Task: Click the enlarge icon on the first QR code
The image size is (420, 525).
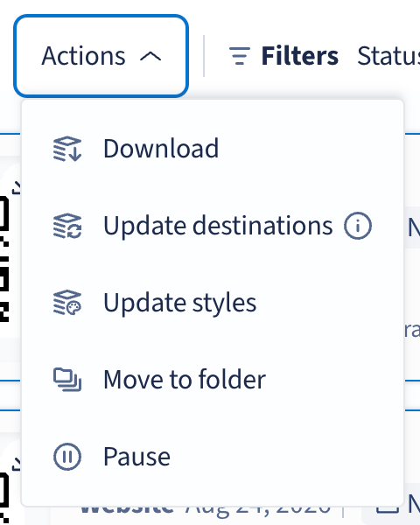Action: [x=16, y=187]
